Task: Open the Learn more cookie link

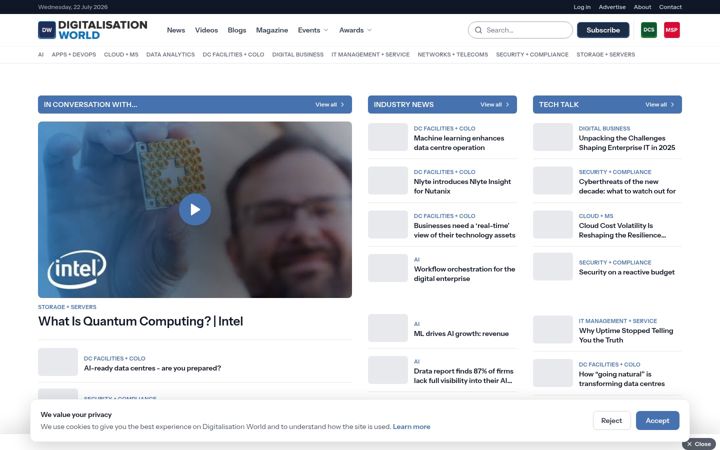Action: 411,427
